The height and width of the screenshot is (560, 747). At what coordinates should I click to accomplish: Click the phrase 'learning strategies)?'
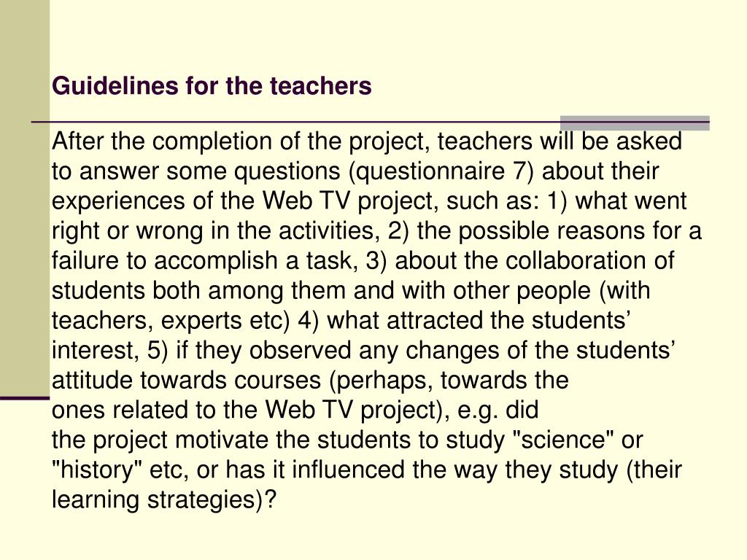click(164, 499)
